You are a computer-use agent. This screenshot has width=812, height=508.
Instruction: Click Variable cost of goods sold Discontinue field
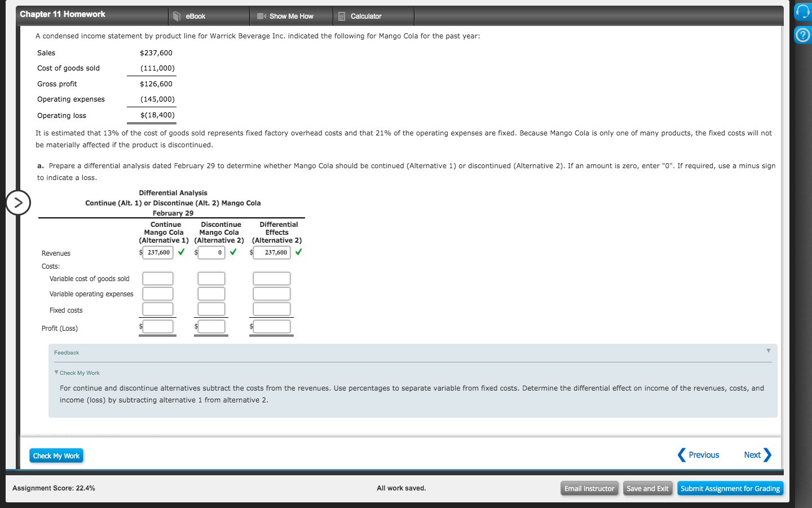pos(211,278)
